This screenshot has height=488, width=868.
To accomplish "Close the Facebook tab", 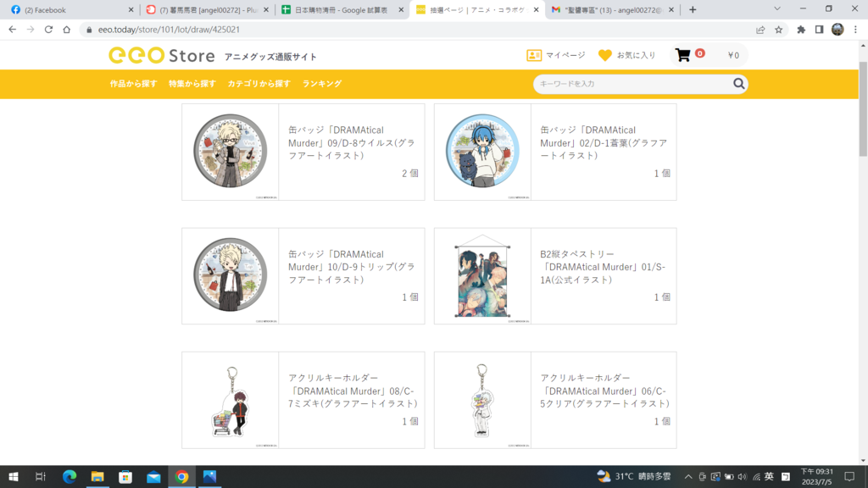I will pos(131,9).
